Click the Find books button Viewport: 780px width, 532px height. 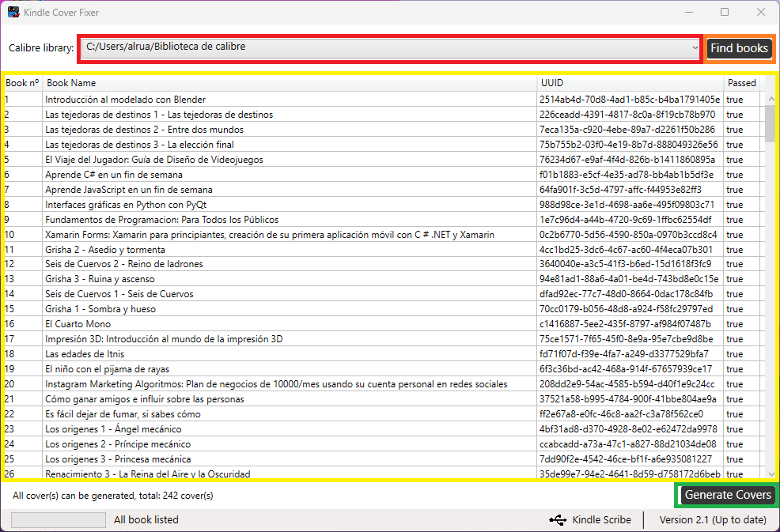(x=739, y=48)
